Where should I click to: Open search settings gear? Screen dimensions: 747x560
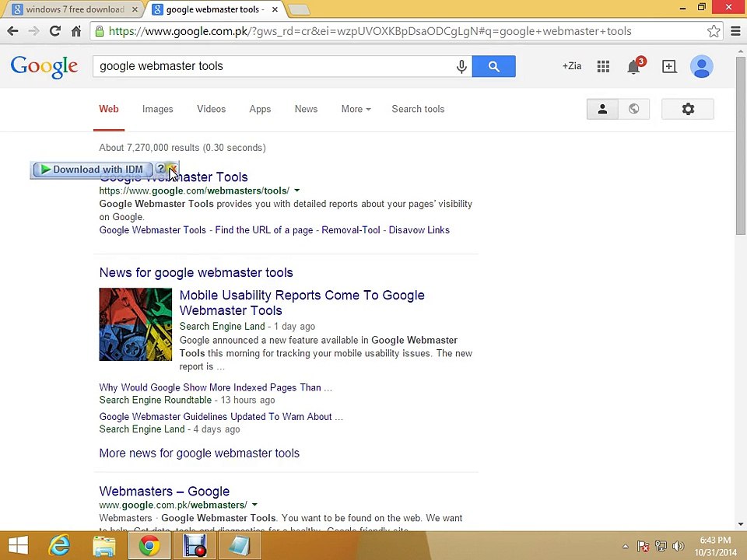coord(687,109)
